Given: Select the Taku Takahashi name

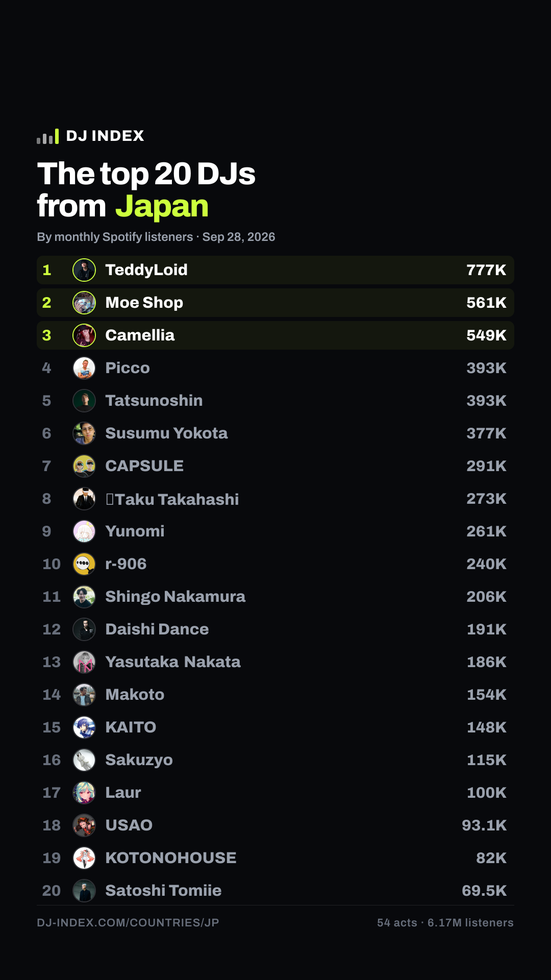Looking at the screenshot, I should pyautogui.click(x=172, y=499).
